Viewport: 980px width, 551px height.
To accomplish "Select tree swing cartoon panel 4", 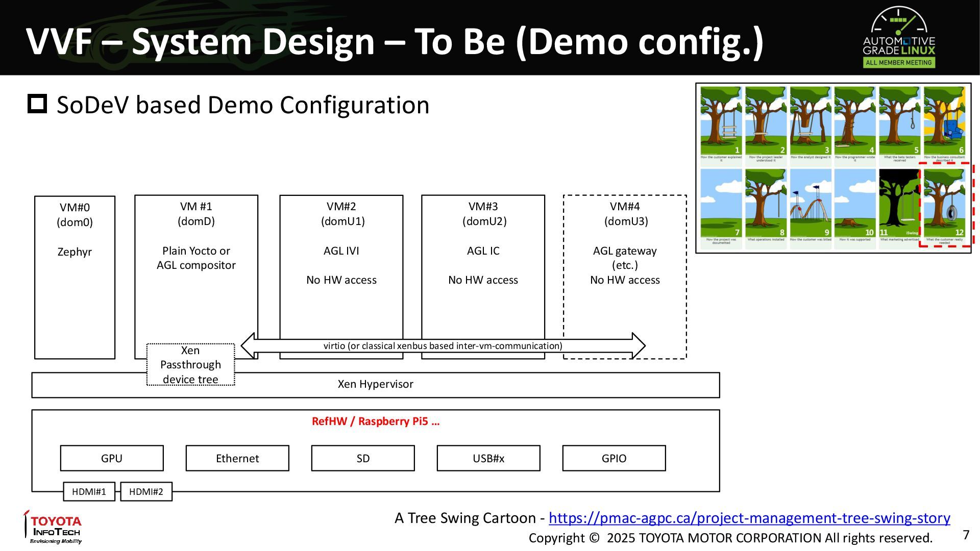I will 855,121.
